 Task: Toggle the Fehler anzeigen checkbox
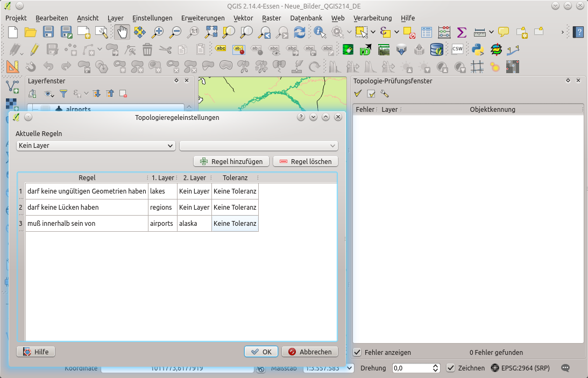[357, 352]
